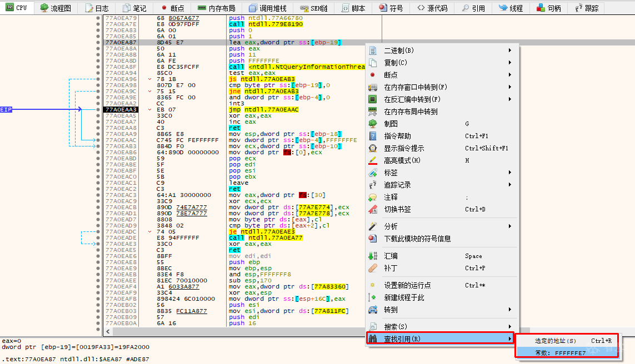Open the CPU tab

(16, 8)
